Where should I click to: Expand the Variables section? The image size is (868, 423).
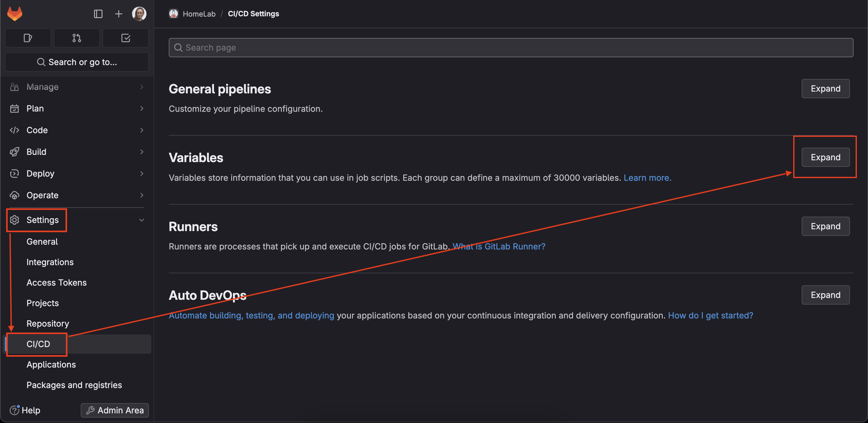(x=825, y=157)
